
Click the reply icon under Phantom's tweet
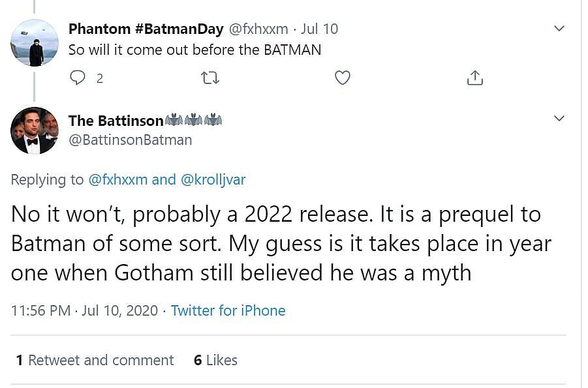coord(78,78)
